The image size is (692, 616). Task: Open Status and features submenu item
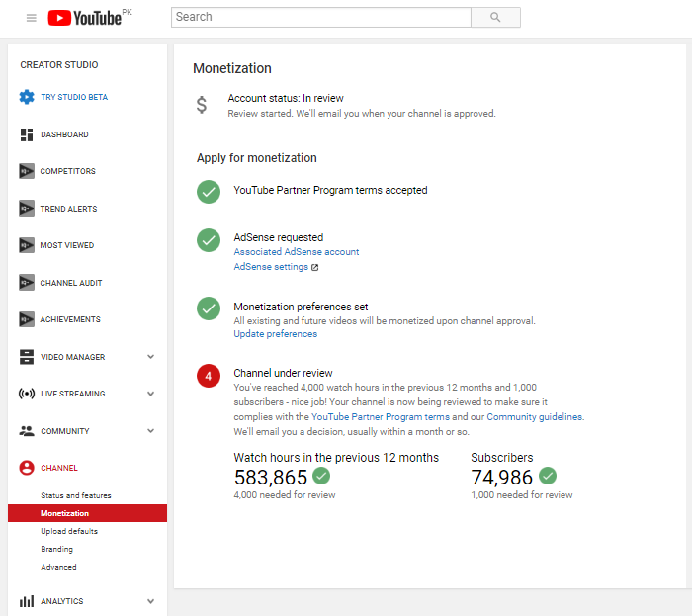(x=76, y=495)
